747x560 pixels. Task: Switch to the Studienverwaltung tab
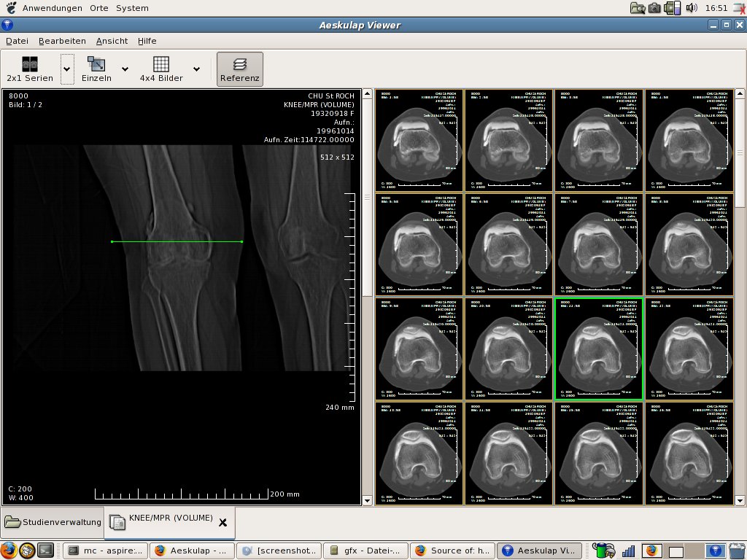[53, 522]
